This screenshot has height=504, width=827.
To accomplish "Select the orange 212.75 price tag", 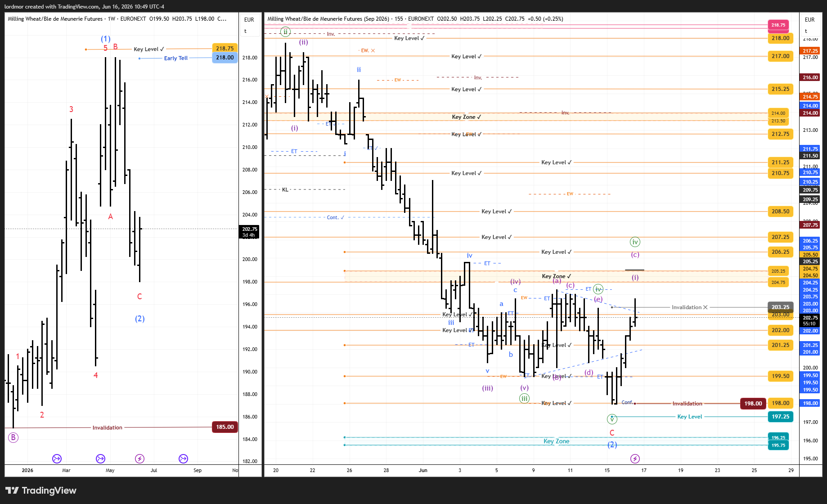I will (x=780, y=134).
